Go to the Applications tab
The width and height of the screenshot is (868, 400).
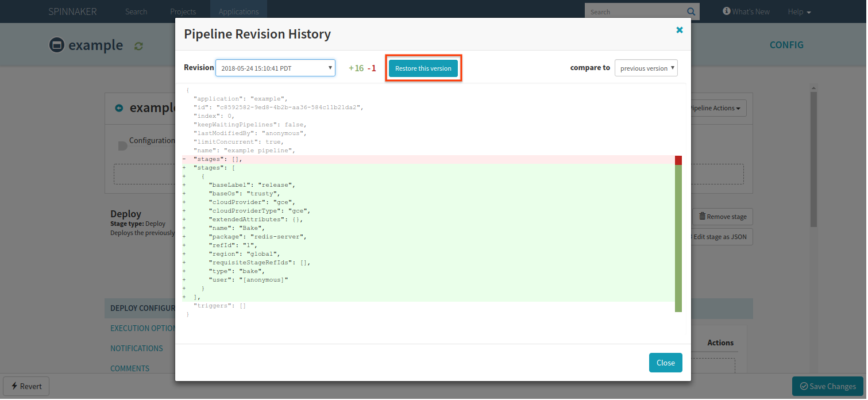tap(239, 11)
